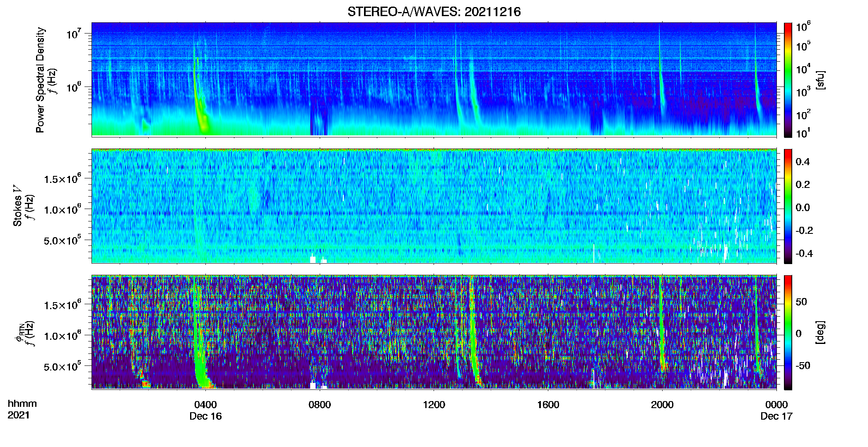Screen dimensions: 868x447
Task: Click the Stokes V colorbar
Action: pyautogui.click(x=788, y=206)
